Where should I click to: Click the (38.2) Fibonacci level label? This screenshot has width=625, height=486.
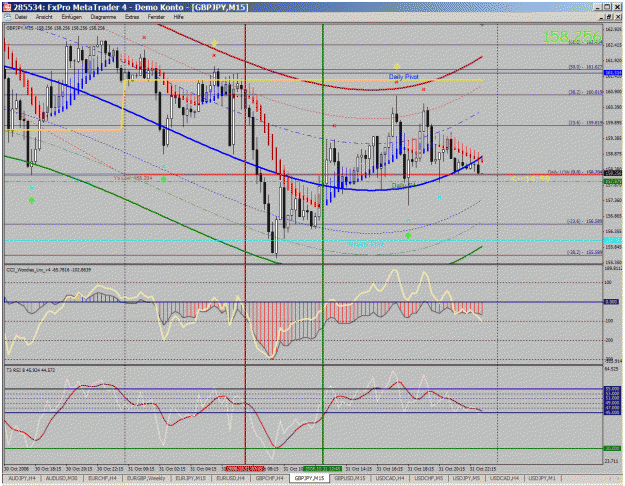click(586, 92)
